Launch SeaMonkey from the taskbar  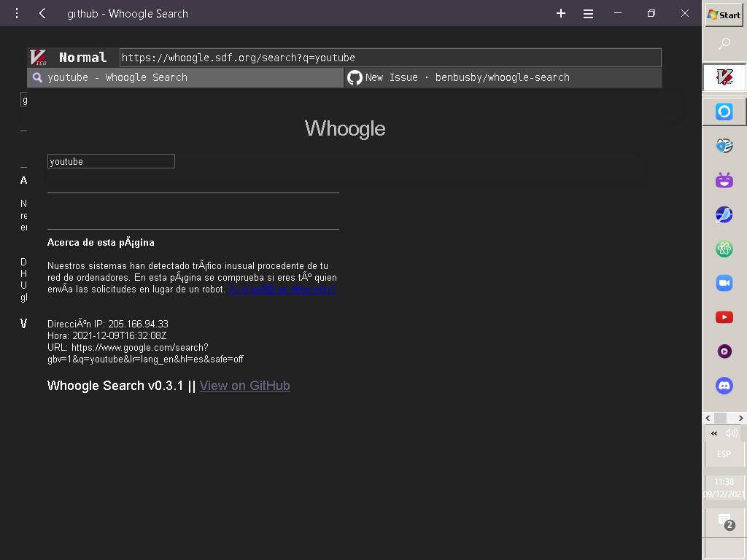click(724, 214)
